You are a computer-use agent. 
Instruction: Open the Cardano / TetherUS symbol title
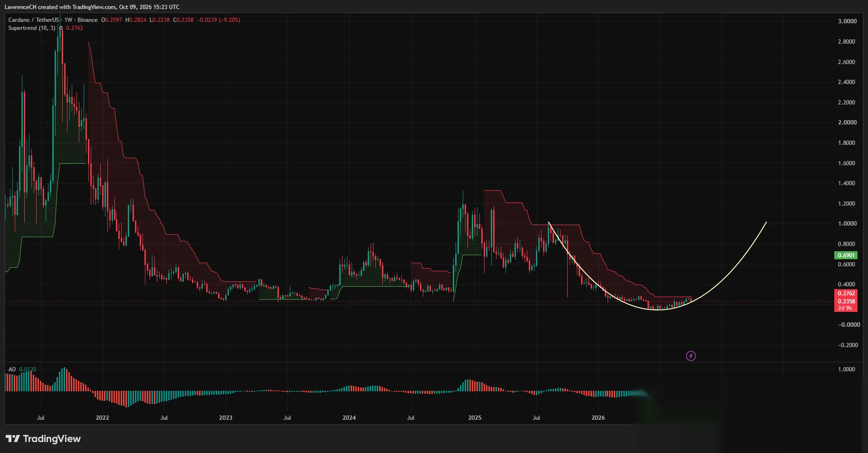(33, 20)
